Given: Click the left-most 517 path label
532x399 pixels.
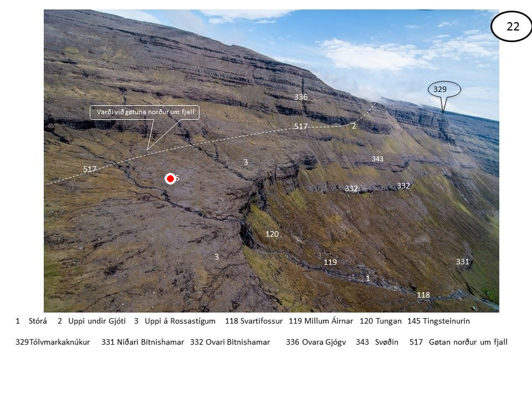Looking at the screenshot, I should 90,169.
